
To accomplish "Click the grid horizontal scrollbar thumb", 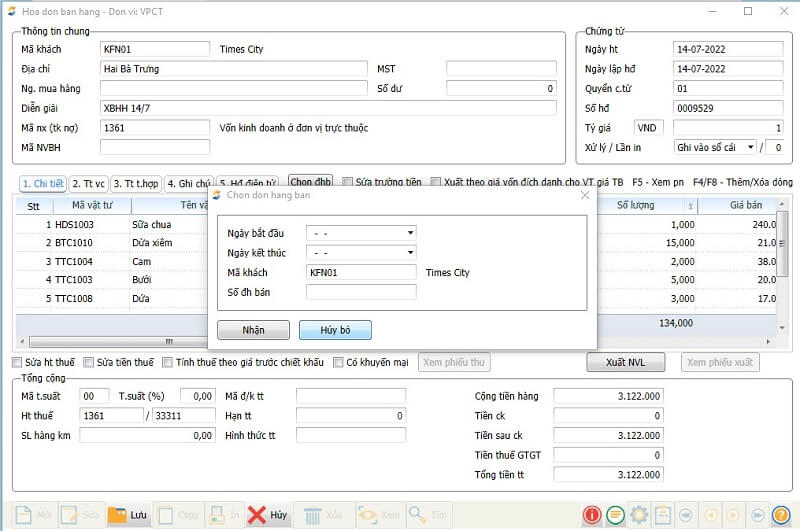I will tap(119, 341).
